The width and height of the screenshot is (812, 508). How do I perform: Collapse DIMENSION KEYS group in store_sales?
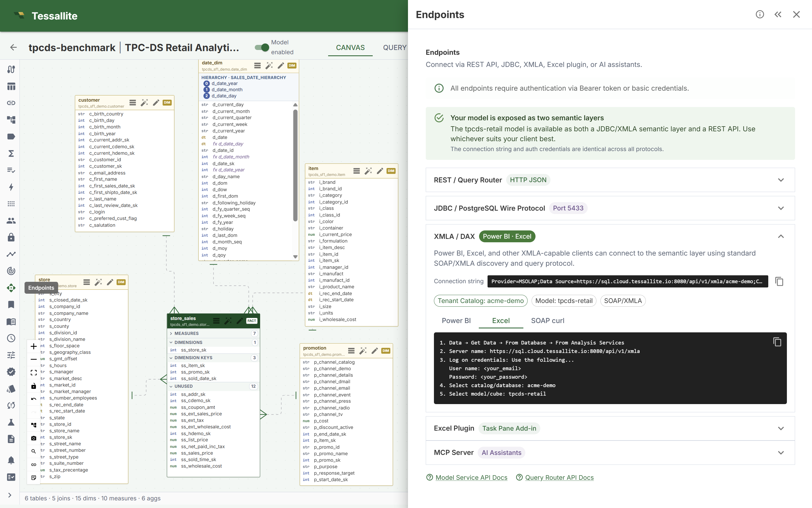tap(214, 358)
